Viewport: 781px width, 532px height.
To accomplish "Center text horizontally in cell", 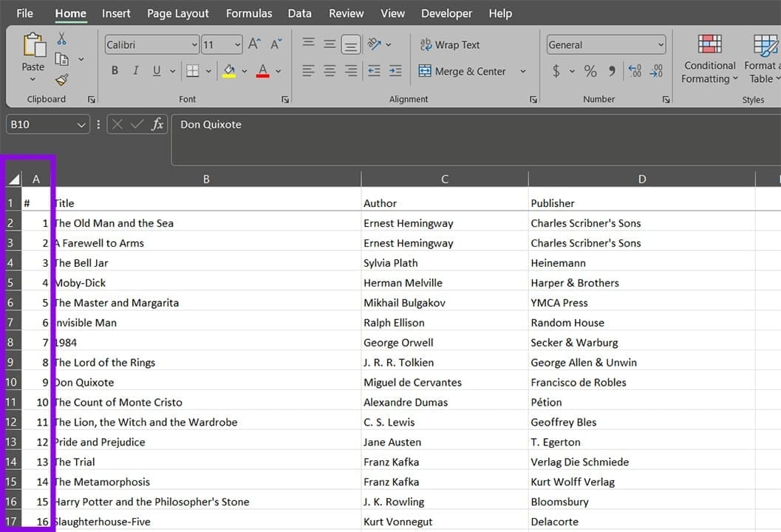I will pos(330,71).
